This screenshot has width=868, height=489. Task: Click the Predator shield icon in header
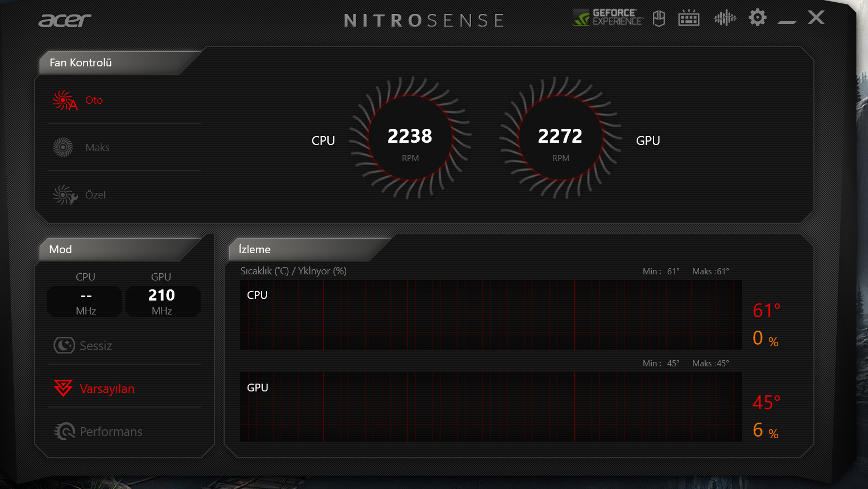pyautogui.click(x=659, y=18)
